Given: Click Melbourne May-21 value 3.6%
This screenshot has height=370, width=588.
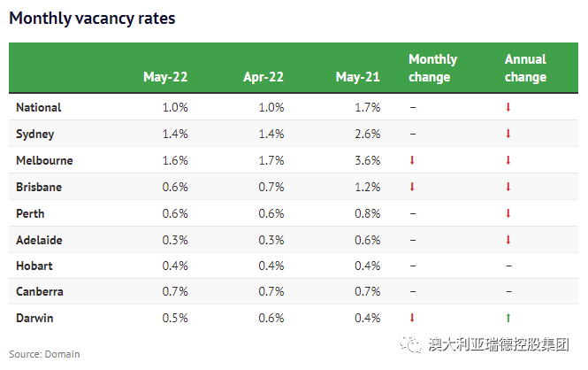Looking at the screenshot, I should (x=366, y=160).
